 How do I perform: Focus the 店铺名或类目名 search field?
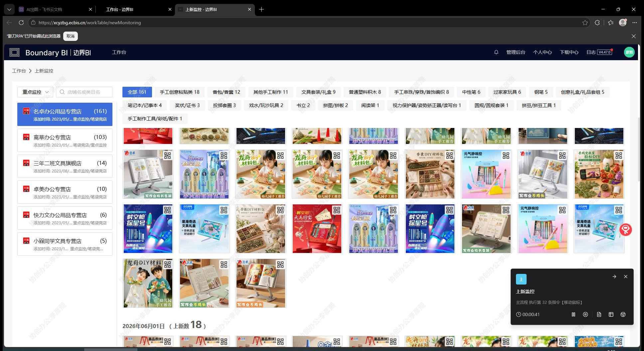[x=84, y=92]
